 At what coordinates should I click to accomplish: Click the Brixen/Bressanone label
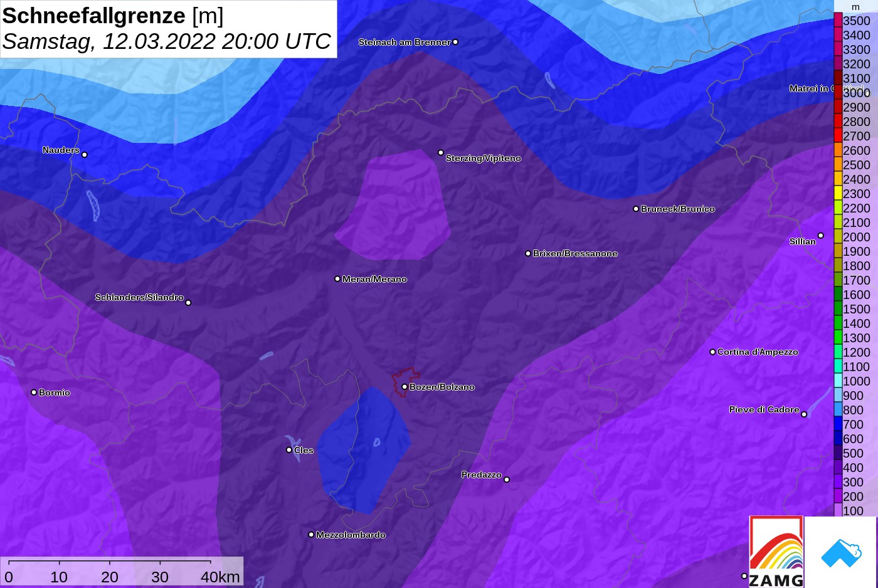575,253
